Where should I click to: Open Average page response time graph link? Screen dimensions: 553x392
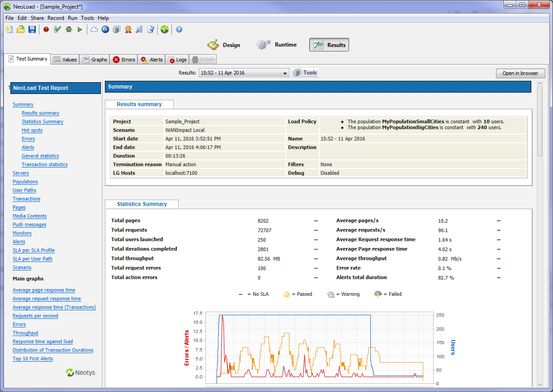(44, 290)
